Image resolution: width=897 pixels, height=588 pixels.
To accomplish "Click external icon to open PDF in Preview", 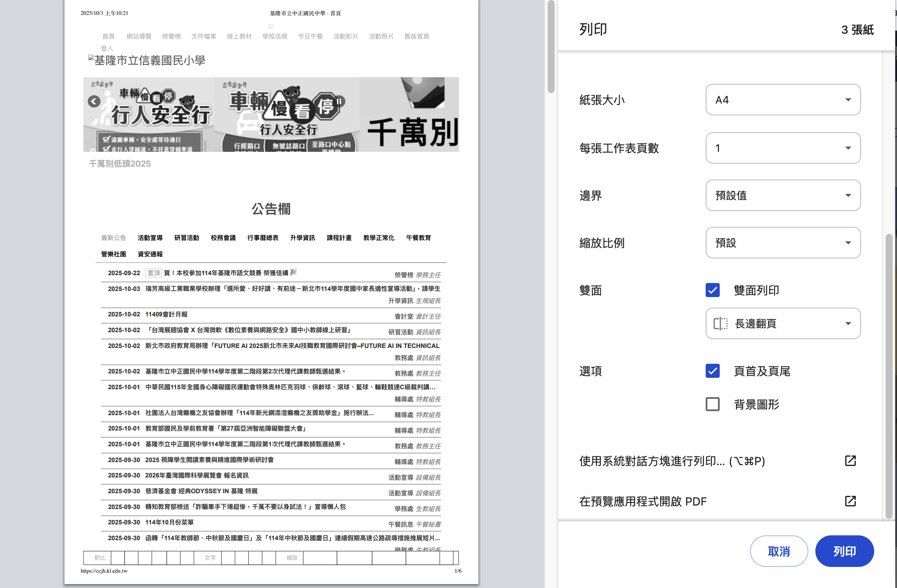I will 850,501.
